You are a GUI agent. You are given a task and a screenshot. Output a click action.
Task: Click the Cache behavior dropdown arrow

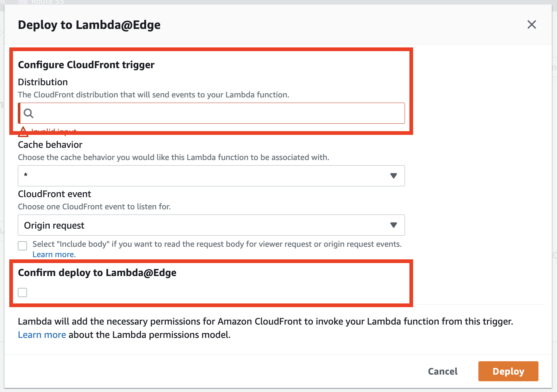click(393, 176)
